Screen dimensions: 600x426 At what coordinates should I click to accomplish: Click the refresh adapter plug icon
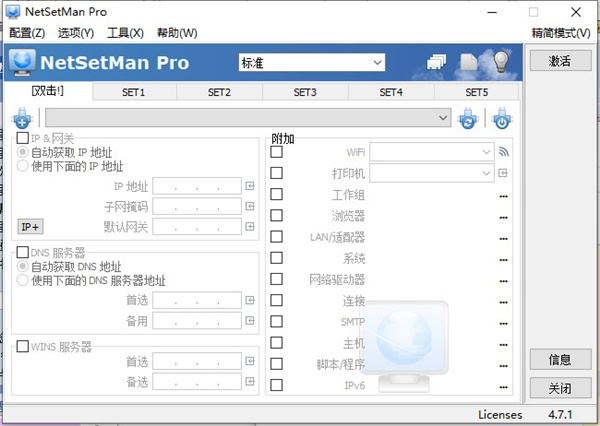tap(468, 118)
